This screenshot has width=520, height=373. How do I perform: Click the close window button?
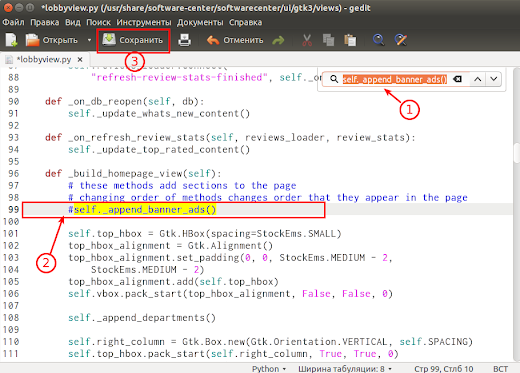point(8,7)
